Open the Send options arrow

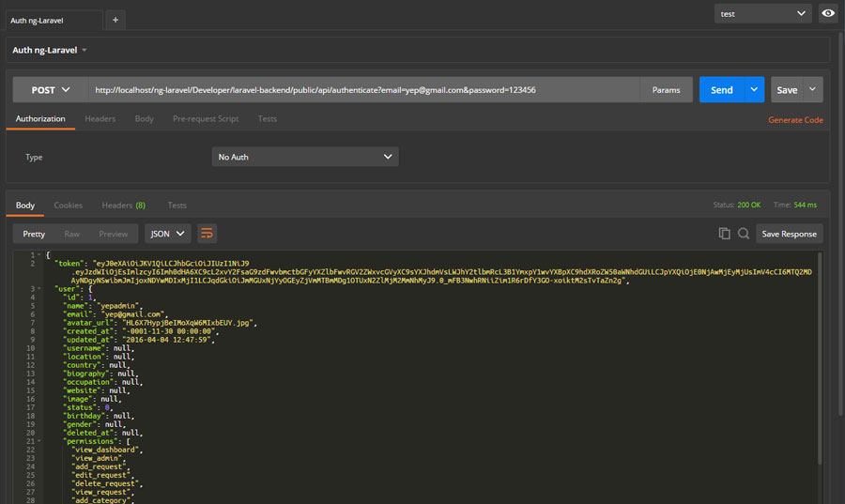[754, 90]
